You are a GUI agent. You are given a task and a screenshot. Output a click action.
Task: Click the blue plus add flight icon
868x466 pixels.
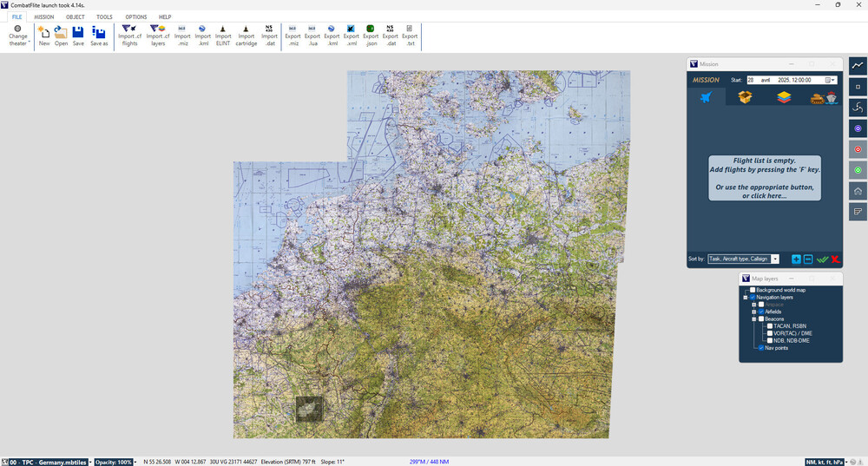796,259
